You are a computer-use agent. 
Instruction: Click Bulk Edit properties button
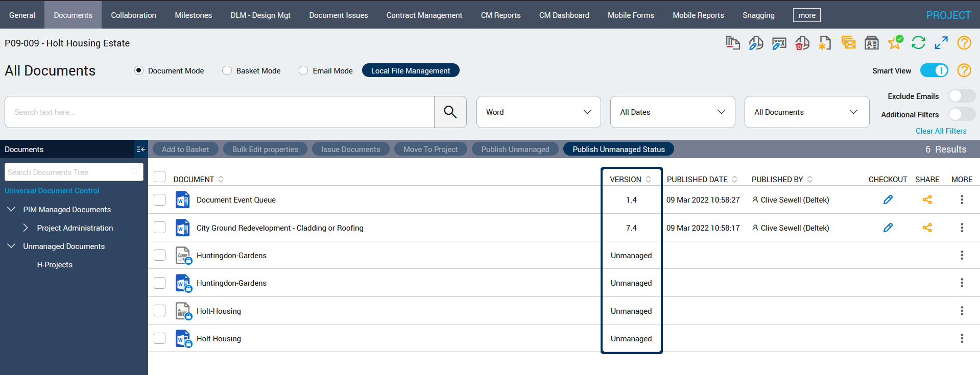[265, 149]
